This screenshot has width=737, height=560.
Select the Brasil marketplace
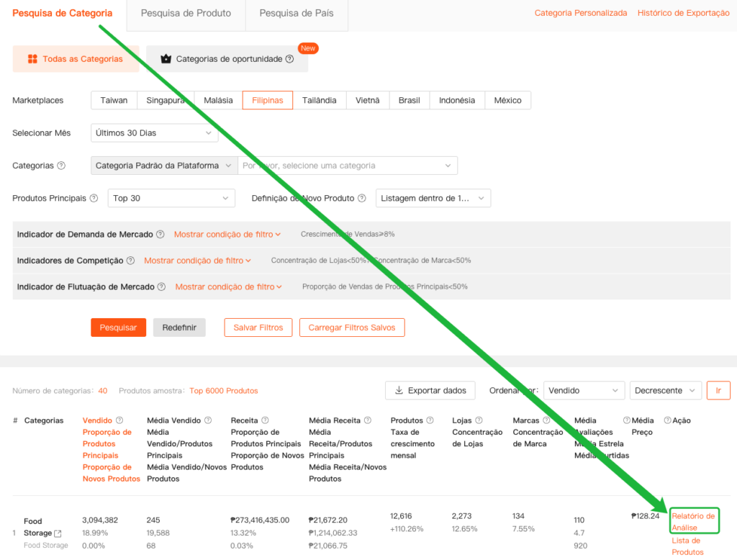[x=409, y=100]
